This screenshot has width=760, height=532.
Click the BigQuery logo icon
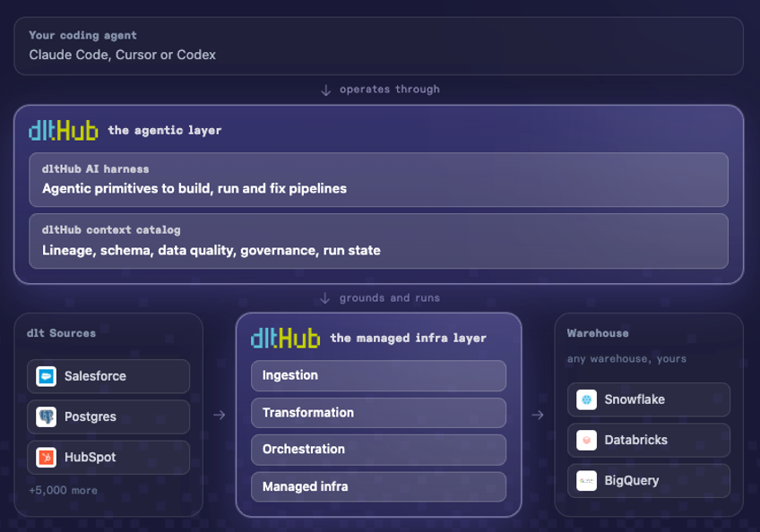(586, 481)
